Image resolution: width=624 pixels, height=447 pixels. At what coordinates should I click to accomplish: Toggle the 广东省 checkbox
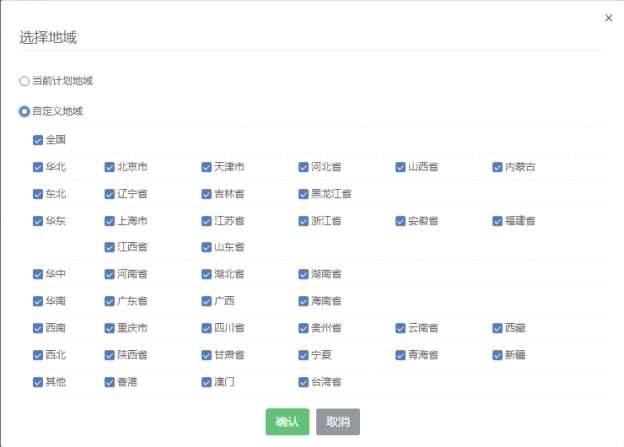pyautogui.click(x=110, y=301)
